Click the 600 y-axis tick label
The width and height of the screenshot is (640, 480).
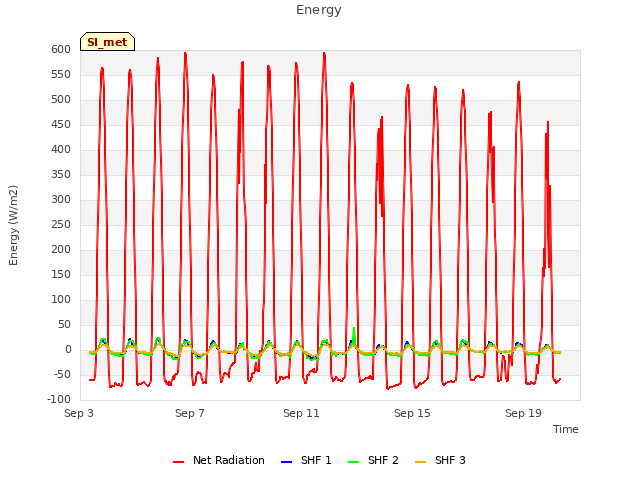[x=61, y=50]
